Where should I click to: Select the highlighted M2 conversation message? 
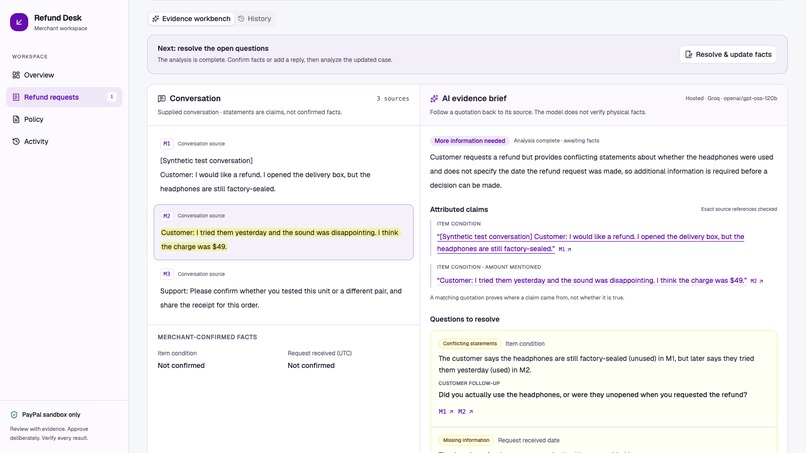click(x=283, y=232)
